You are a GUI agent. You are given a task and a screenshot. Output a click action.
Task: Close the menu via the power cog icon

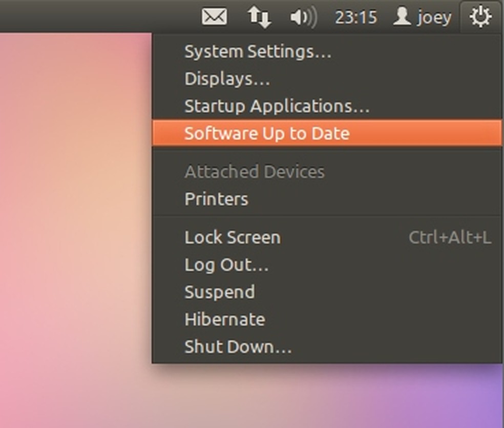[480, 17]
